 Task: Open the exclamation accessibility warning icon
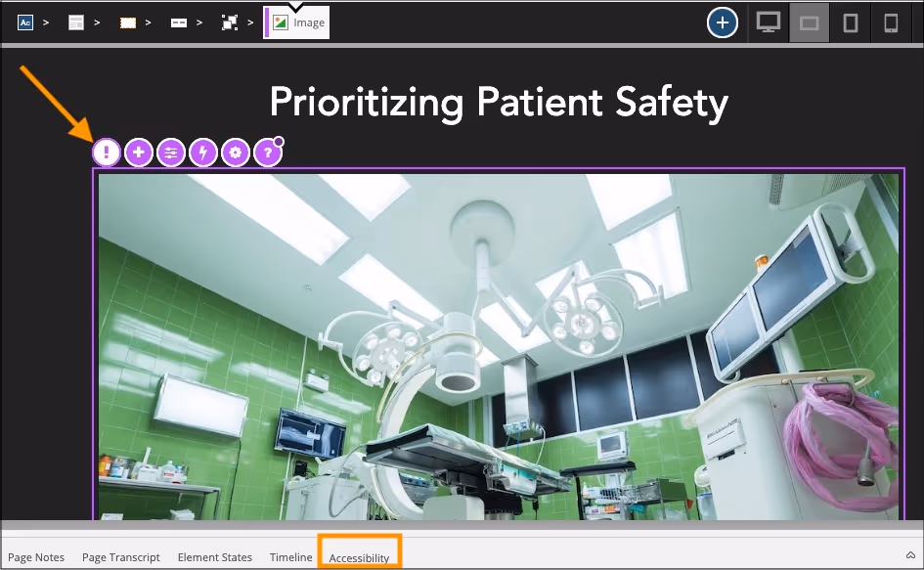pos(107,153)
